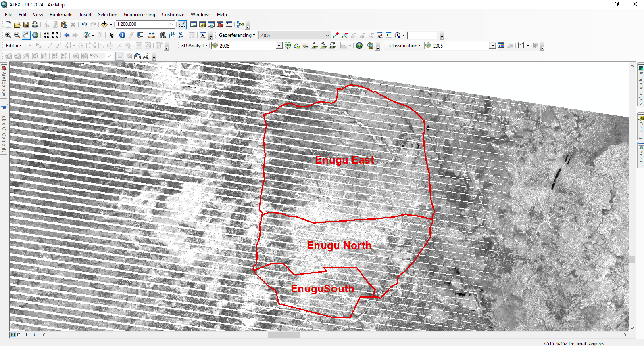The height and width of the screenshot is (346, 644).
Task: Open the File menu
Action: (x=8, y=14)
